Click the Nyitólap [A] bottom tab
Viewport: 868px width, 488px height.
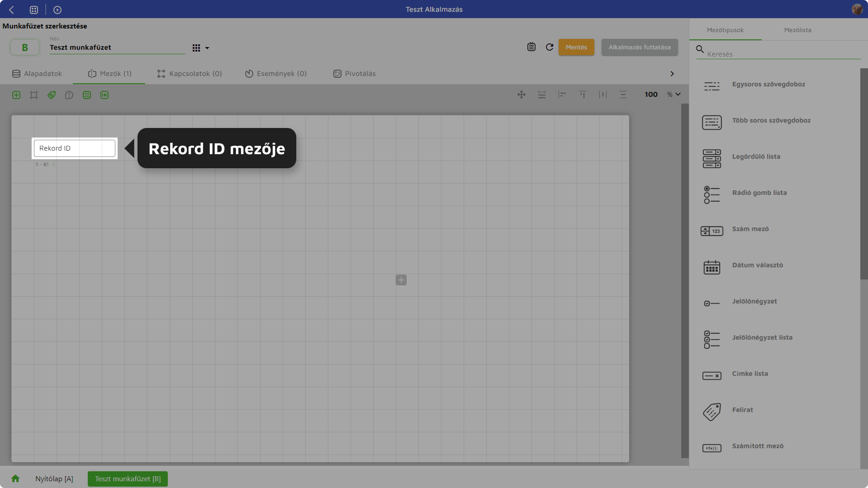pyautogui.click(x=54, y=479)
